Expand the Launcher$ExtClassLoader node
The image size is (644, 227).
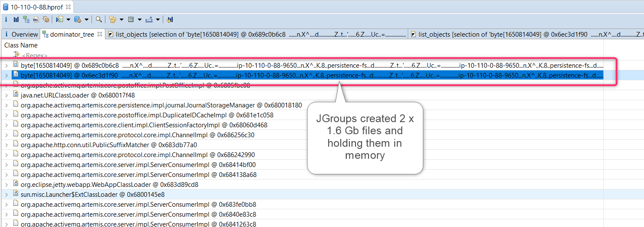click(6, 194)
